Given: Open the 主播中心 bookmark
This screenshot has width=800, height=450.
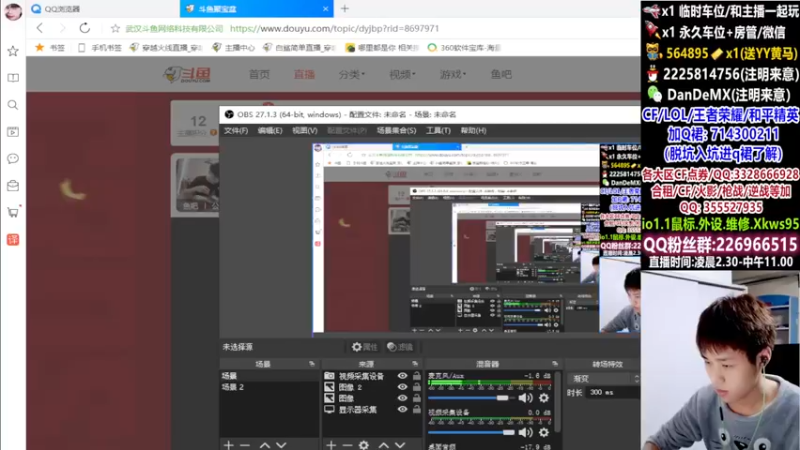Looking at the screenshot, I should tap(234, 48).
